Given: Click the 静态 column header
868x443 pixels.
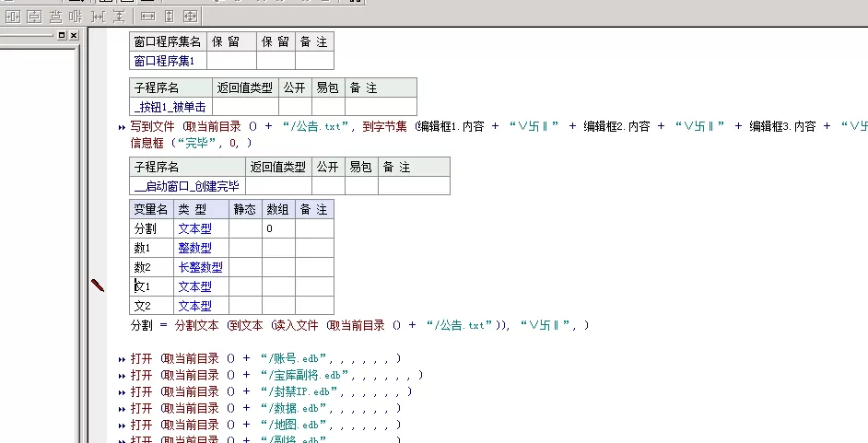Looking at the screenshot, I should click(245, 210).
